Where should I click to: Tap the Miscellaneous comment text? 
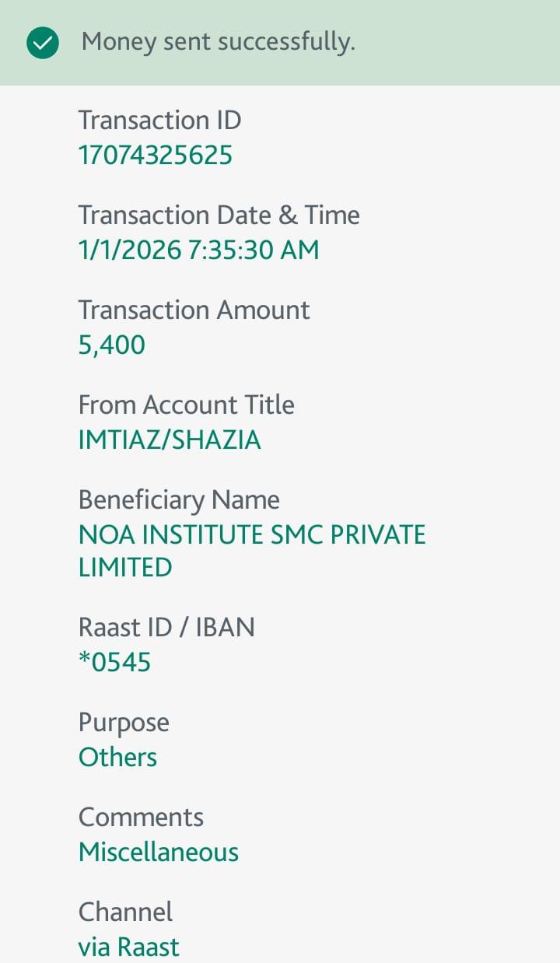158,853
